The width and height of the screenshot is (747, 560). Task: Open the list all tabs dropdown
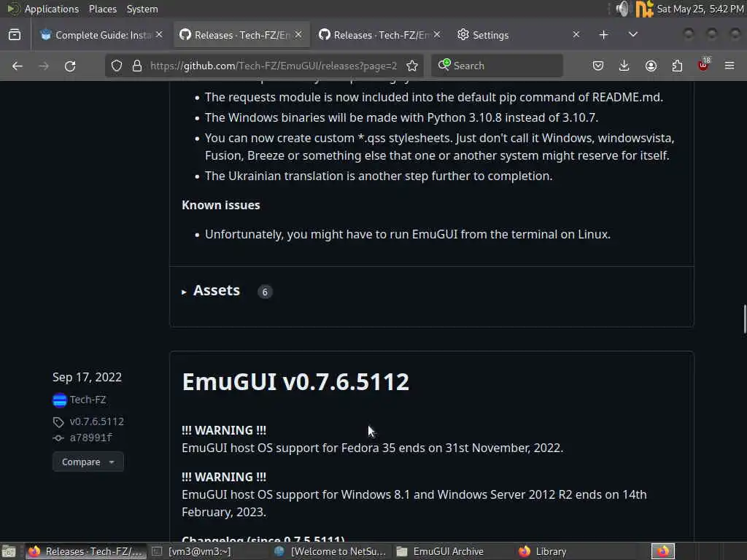pos(632,35)
